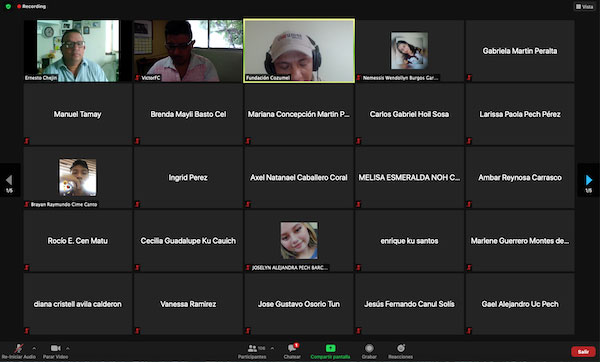The width and height of the screenshot is (600, 362).
Task: Open video options arrow beside camera
Action: point(68,348)
